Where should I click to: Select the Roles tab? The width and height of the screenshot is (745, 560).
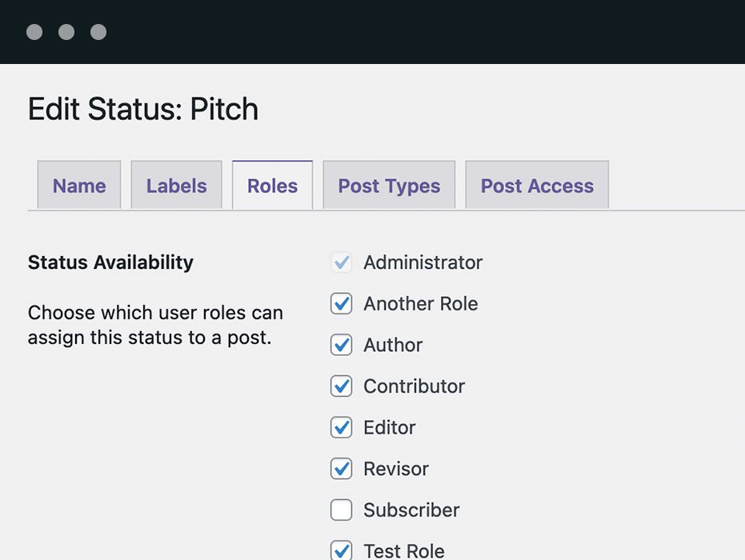tap(272, 186)
